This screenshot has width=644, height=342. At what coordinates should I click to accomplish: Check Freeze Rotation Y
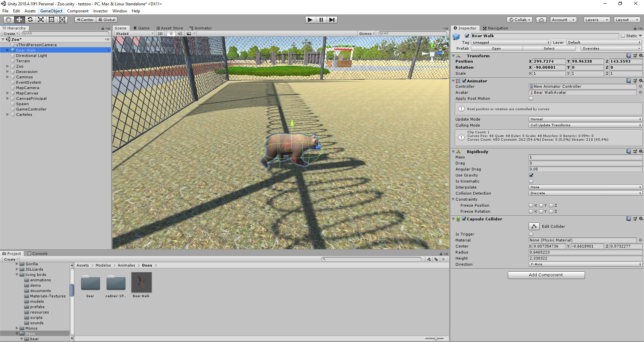click(541, 211)
